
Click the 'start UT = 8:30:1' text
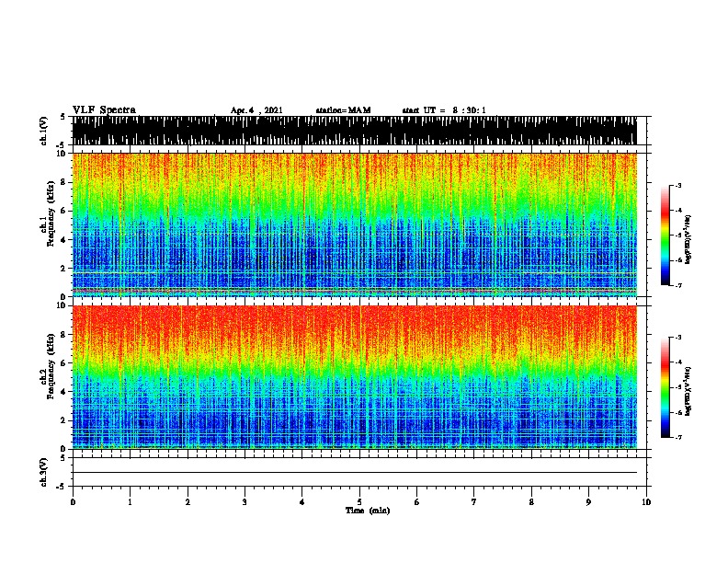click(444, 110)
